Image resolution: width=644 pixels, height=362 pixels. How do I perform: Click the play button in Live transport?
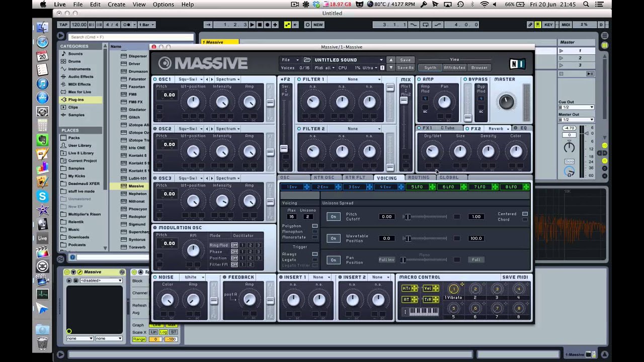[x=252, y=25]
